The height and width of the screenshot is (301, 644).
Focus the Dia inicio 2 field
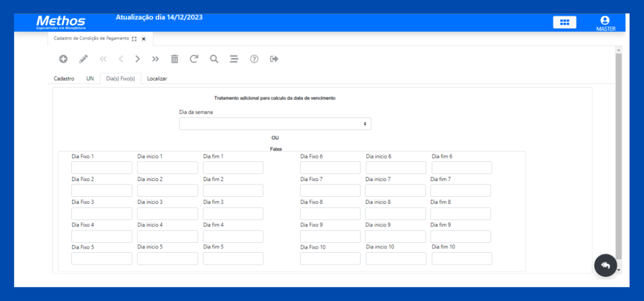pyautogui.click(x=167, y=190)
